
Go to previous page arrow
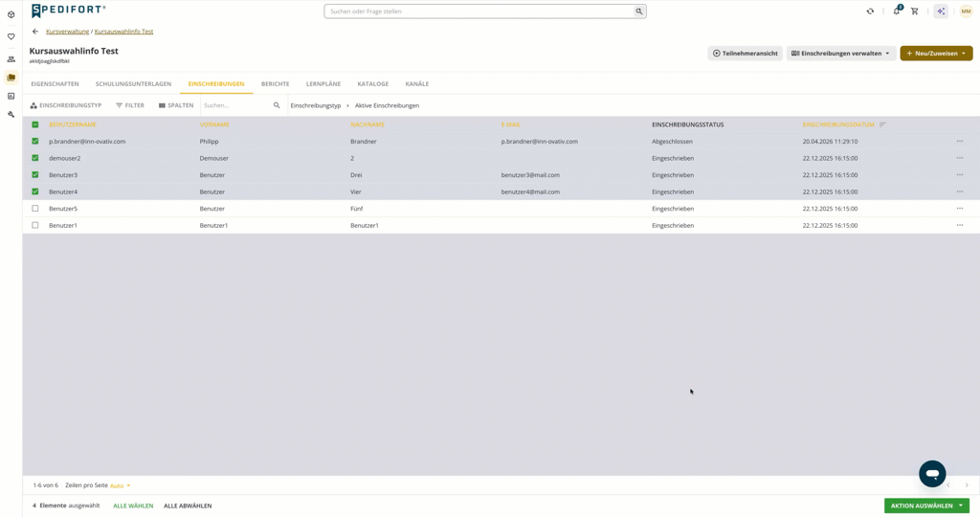tap(948, 485)
